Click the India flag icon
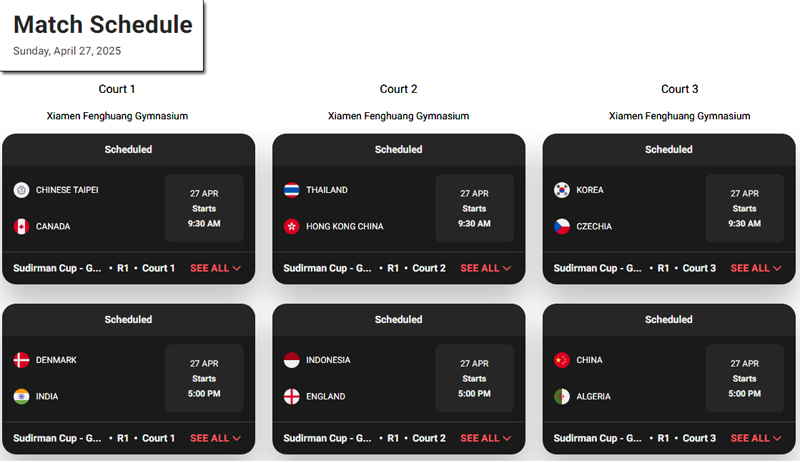 (x=21, y=397)
